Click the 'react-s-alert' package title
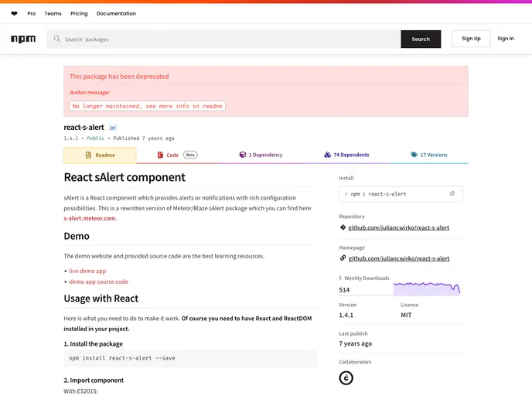This screenshot has height=396, width=532. click(84, 128)
